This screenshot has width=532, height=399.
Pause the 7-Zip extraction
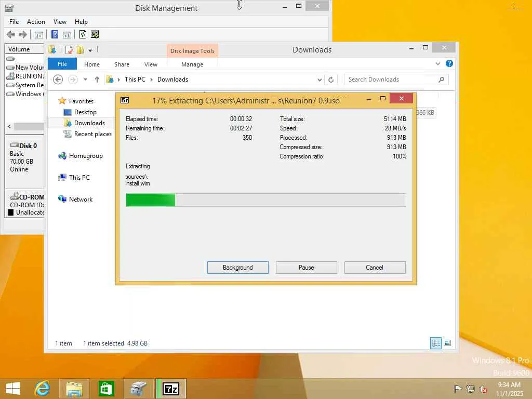click(x=307, y=268)
